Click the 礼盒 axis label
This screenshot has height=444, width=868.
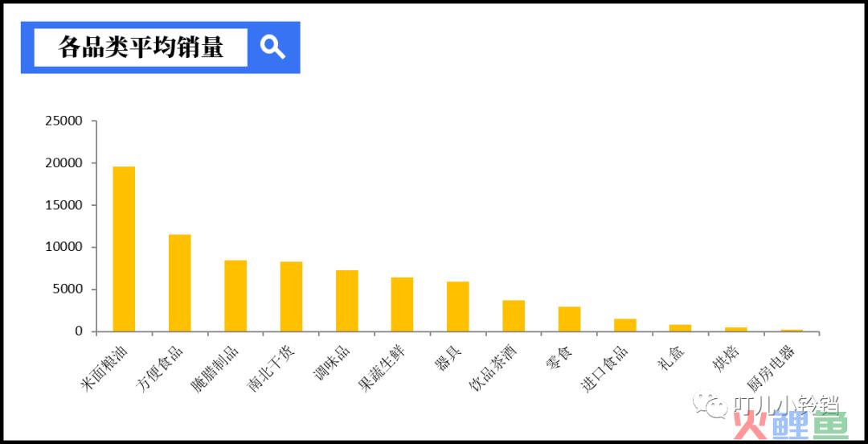(674, 358)
